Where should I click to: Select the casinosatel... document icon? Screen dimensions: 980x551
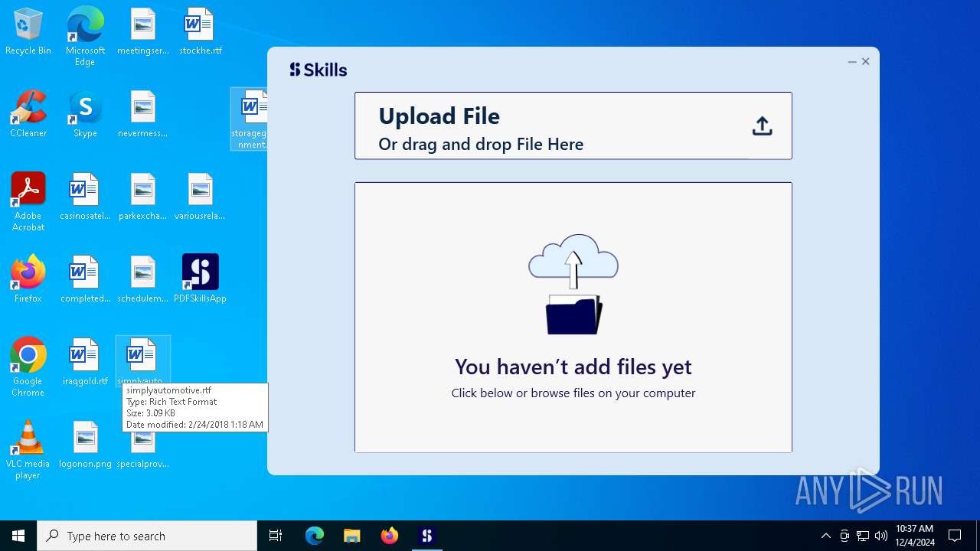(85, 197)
